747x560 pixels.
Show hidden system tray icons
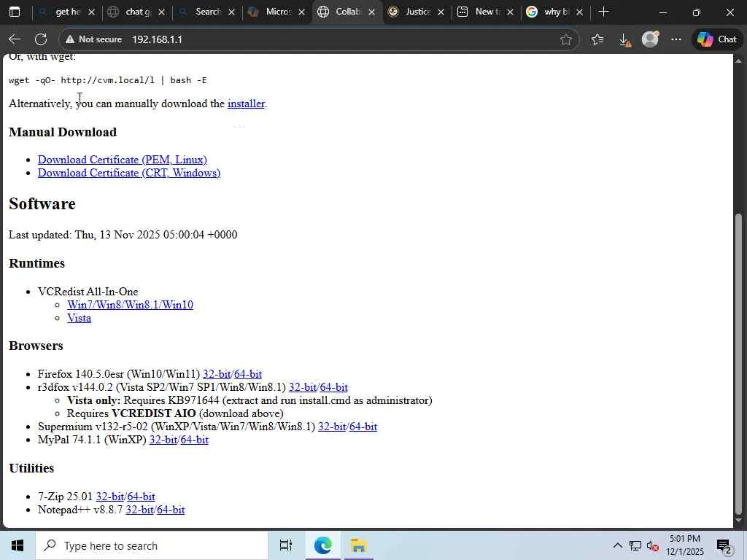pyautogui.click(x=617, y=545)
